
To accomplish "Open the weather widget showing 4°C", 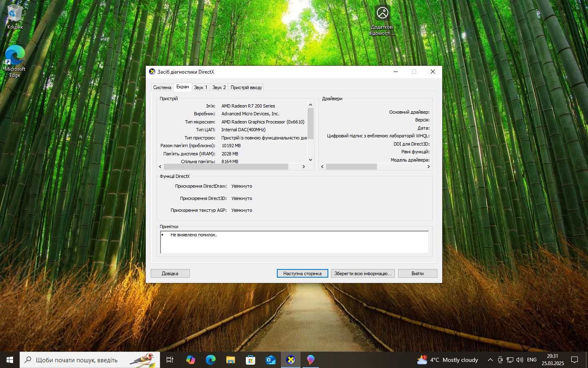I will (448, 360).
